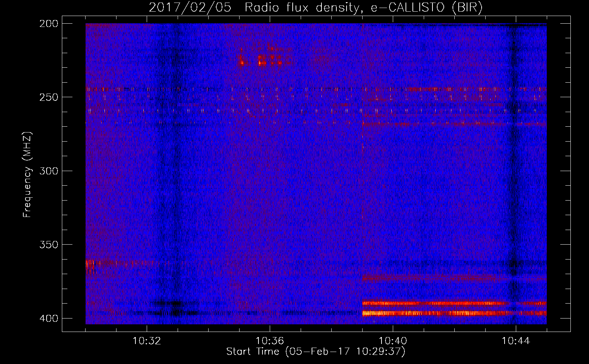The image size is (589, 364).
Task: Click the 10:36 time tick label
Action: point(270,341)
